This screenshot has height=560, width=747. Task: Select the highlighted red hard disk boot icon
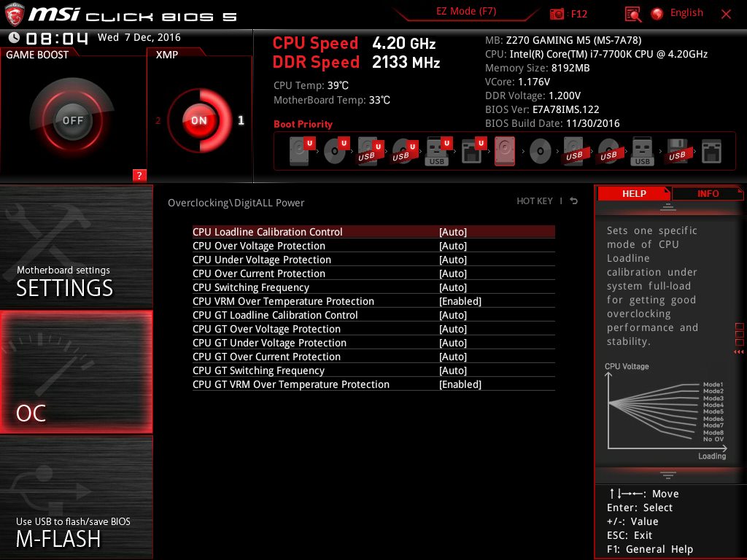pyautogui.click(x=505, y=151)
